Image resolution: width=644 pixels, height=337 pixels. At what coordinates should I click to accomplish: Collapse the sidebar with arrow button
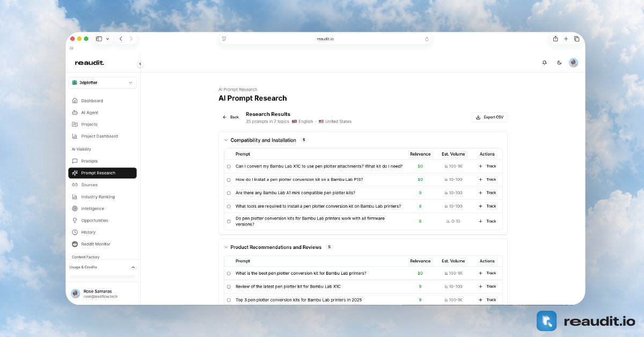tap(140, 64)
